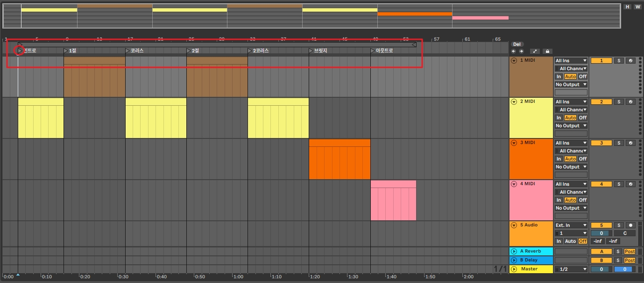Click the H button in the overview
This screenshot has height=283, width=644.
tap(628, 7)
